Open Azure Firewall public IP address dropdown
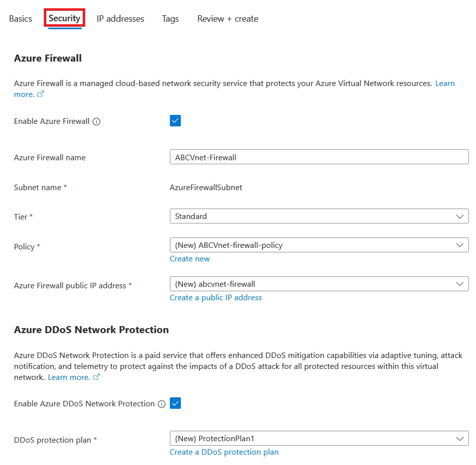Viewport: 476px width, 465px height. tap(319, 284)
